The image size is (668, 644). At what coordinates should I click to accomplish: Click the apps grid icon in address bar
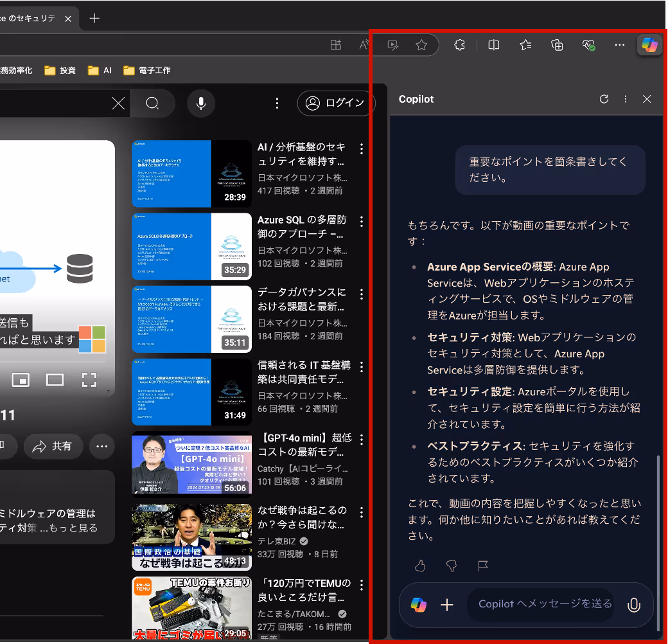pyautogui.click(x=336, y=45)
